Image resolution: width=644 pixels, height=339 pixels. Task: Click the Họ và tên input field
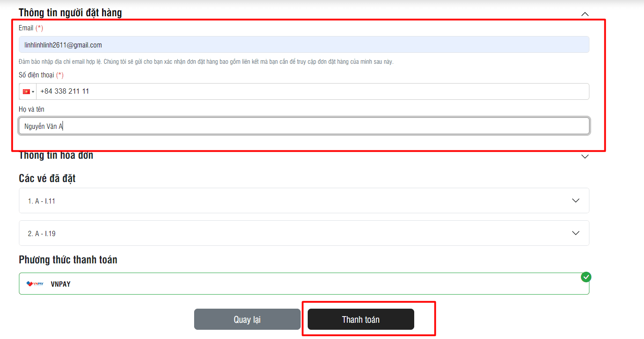pos(304,126)
